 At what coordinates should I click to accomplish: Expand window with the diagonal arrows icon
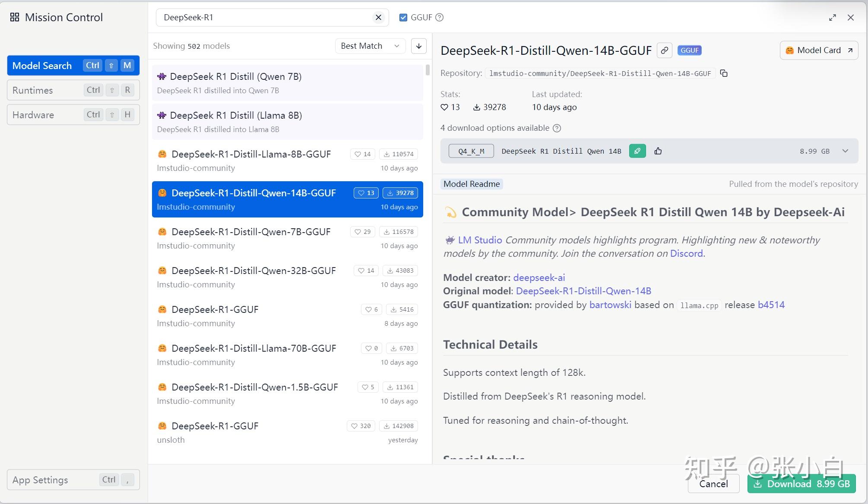pos(833,17)
